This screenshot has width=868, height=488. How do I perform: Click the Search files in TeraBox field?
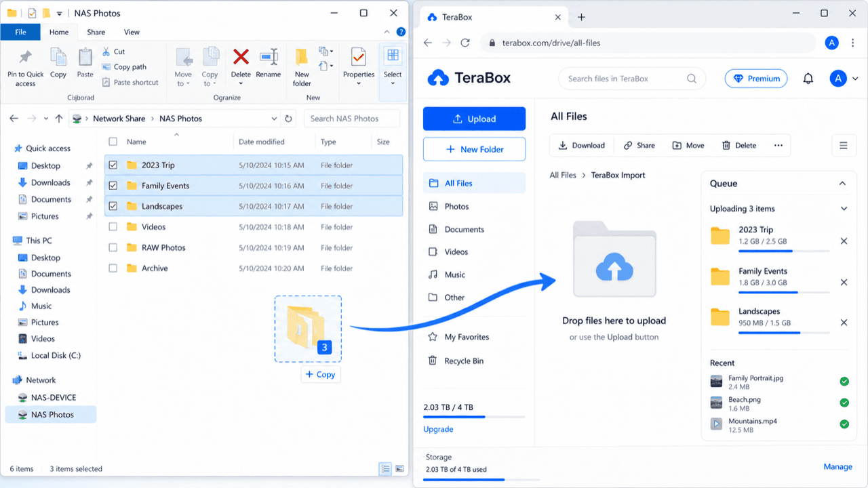pyautogui.click(x=632, y=79)
